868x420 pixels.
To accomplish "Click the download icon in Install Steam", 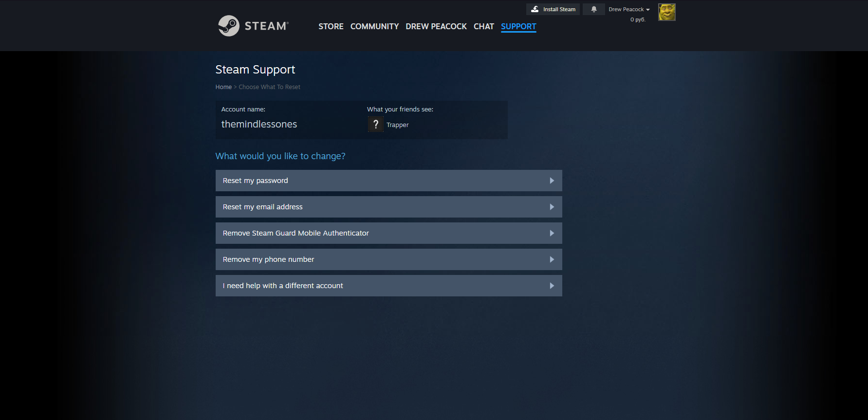I will pos(535,9).
